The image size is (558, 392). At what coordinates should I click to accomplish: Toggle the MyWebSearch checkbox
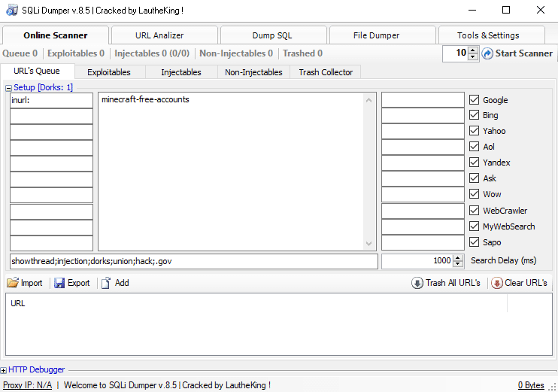click(x=474, y=226)
